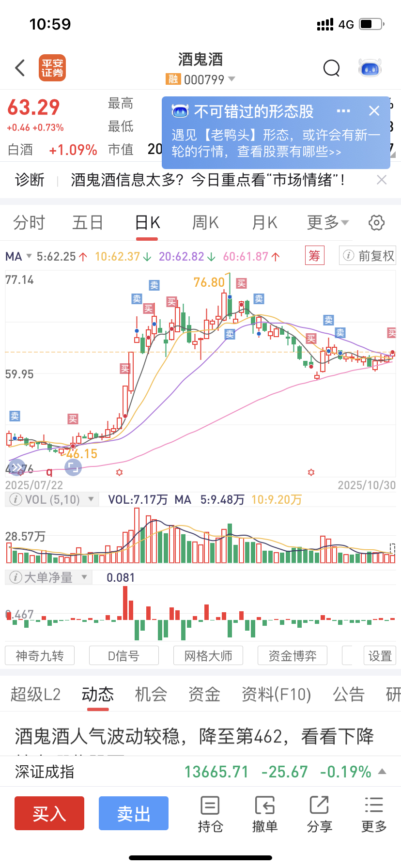The width and height of the screenshot is (401, 868).
Task: Tap the VOL info icon
Action: [x=15, y=499]
